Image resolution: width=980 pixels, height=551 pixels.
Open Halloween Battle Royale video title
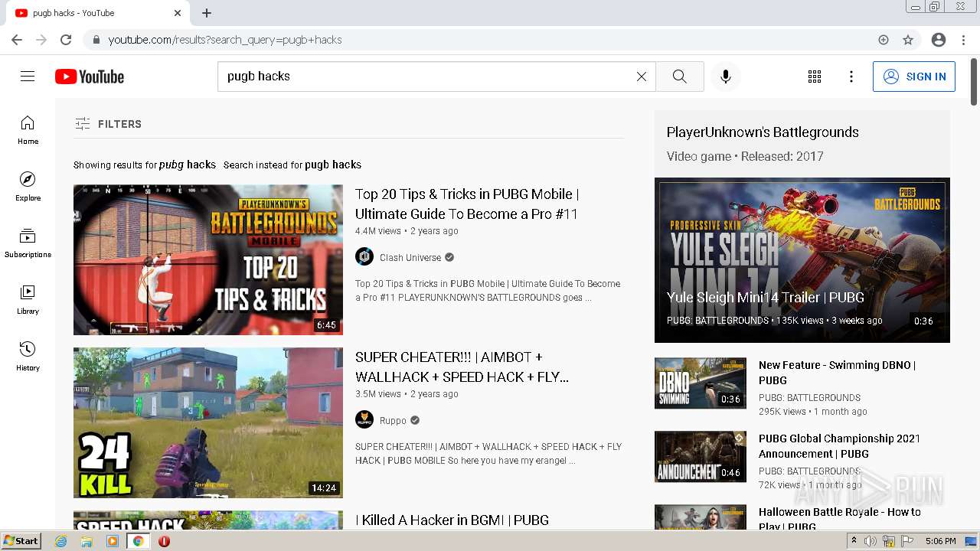(x=840, y=519)
